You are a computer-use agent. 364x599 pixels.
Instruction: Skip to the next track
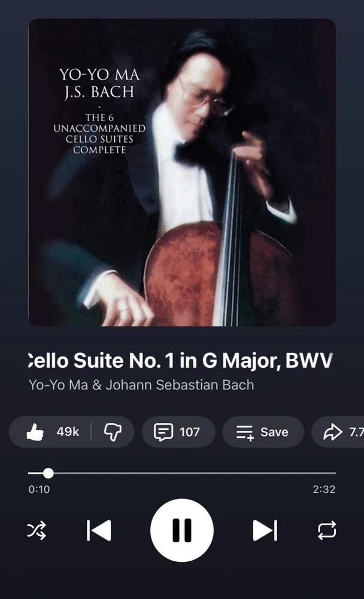pos(265,530)
